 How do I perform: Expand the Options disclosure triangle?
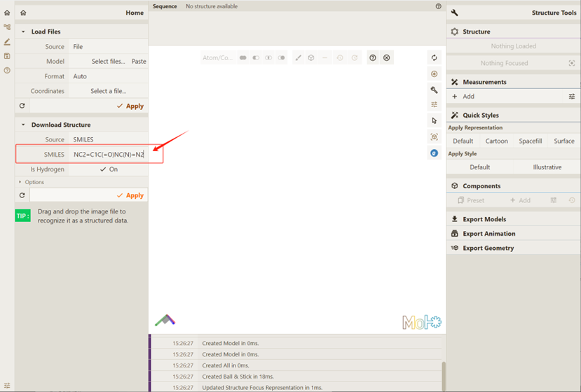point(20,182)
